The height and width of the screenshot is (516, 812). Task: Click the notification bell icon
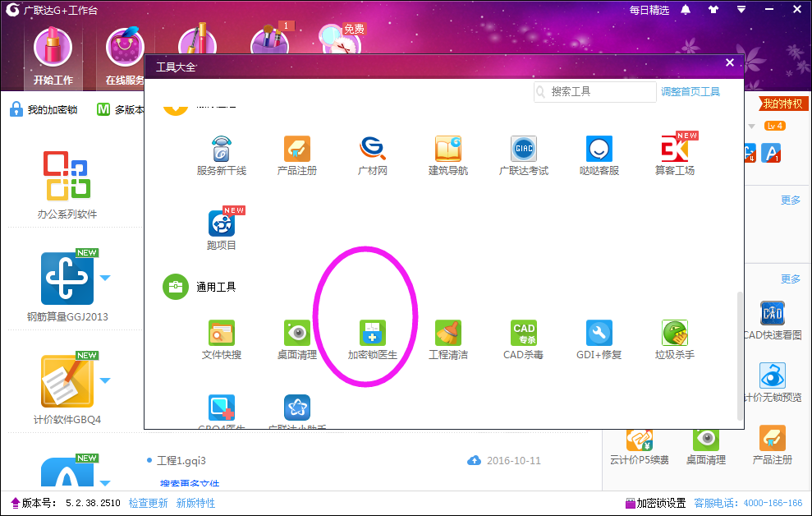tap(686, 9)
